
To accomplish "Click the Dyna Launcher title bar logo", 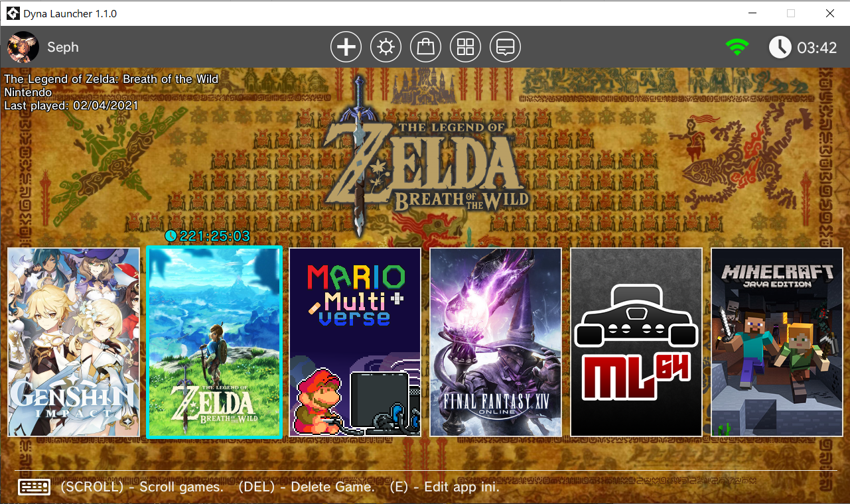I will pyautogui.click(x=13, y=13).
